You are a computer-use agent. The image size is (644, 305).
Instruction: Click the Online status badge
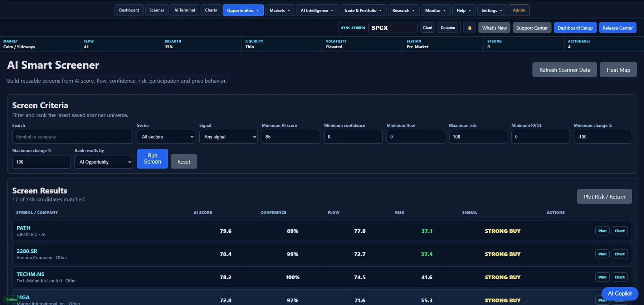[11, 299]
